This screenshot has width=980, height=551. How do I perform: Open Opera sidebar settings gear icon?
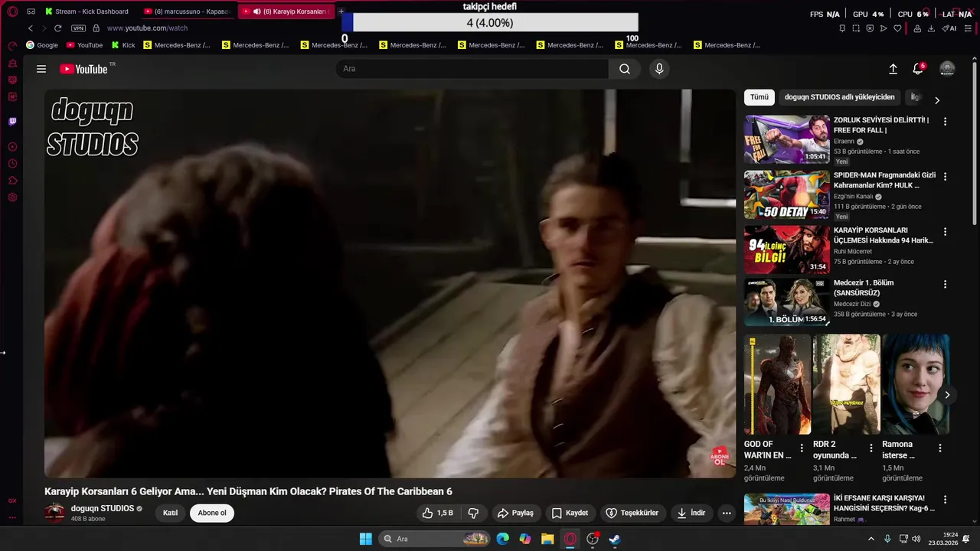point(12,197)
